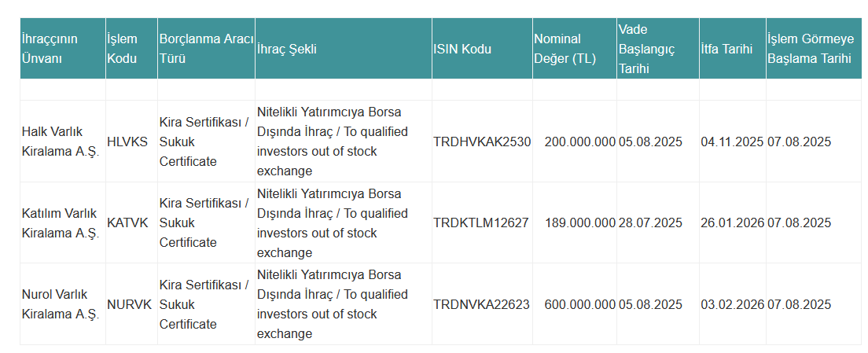This screenshot has width=868, height=353.
Task: Select the Borçlanma Aracı Türü header
Action: [x=207, y=49]
